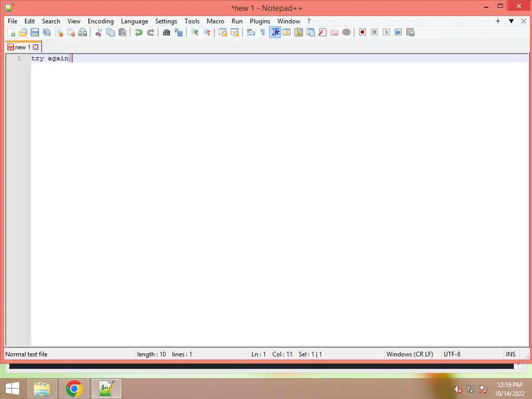Toggle the highlighted Indent Guide icon
The image size is (532, 399).
tap(275, 32)
